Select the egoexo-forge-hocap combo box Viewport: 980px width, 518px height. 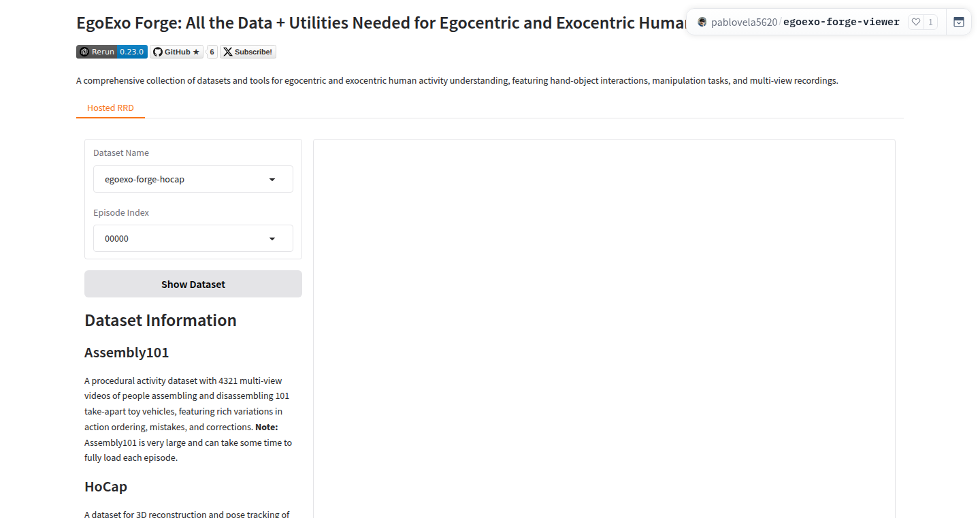pyautogui.click(x=193, y=179)
